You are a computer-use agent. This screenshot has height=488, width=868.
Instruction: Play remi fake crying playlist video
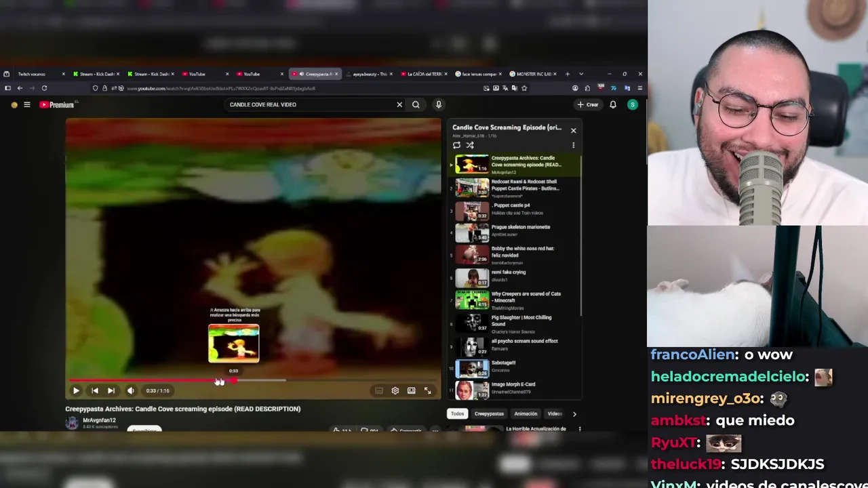point(514,277)
